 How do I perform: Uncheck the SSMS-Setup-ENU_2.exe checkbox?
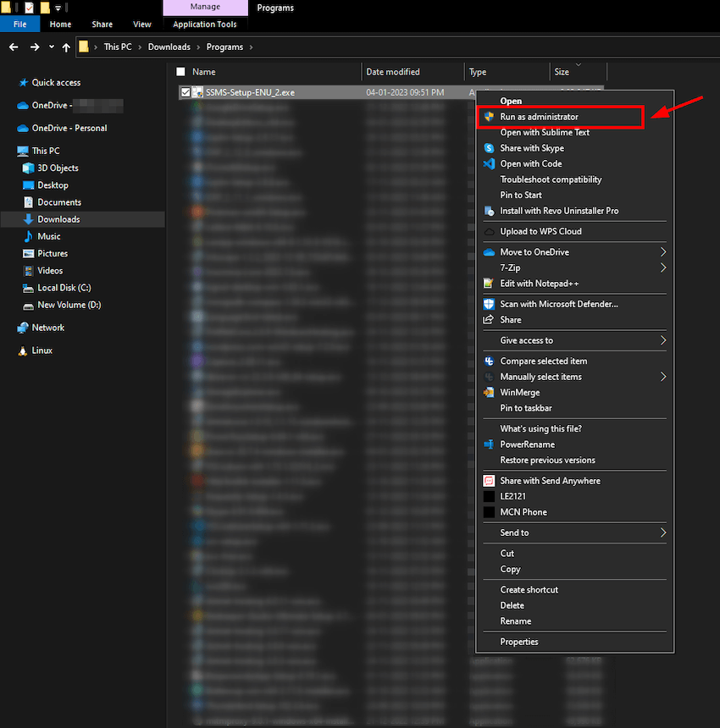pyautogui.click(x=186, y=92)
